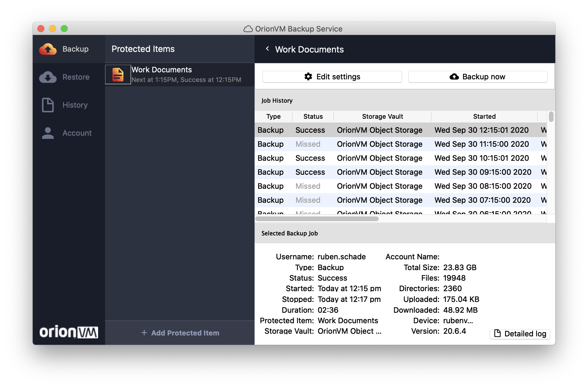Click the Work Documents file icon
This screenshot has width=588, height=388.
pyautogui.click(x=118, y=75)
